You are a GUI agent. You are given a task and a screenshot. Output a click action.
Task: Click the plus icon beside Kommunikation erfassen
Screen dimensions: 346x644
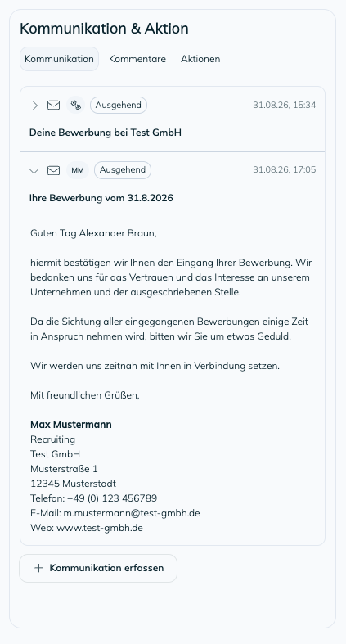38,568
